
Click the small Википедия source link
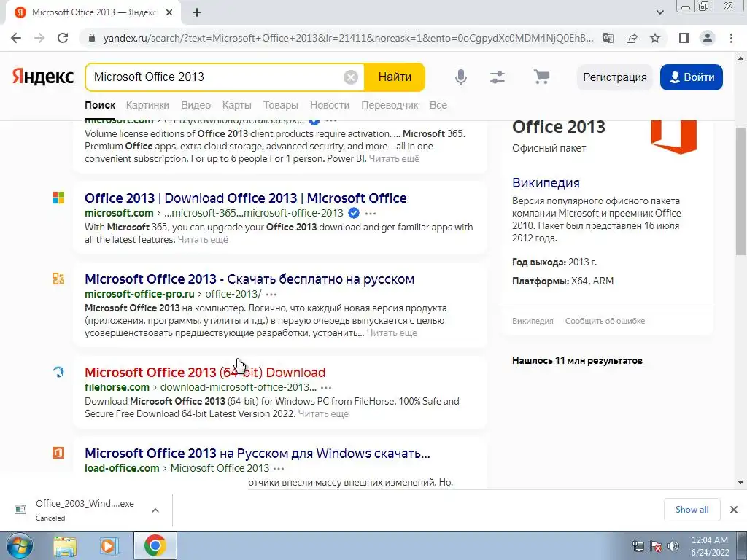coord(533,321)
